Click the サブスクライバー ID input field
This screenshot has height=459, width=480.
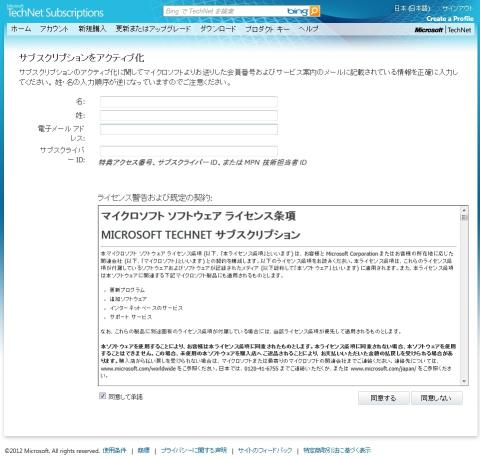point(189,151)
